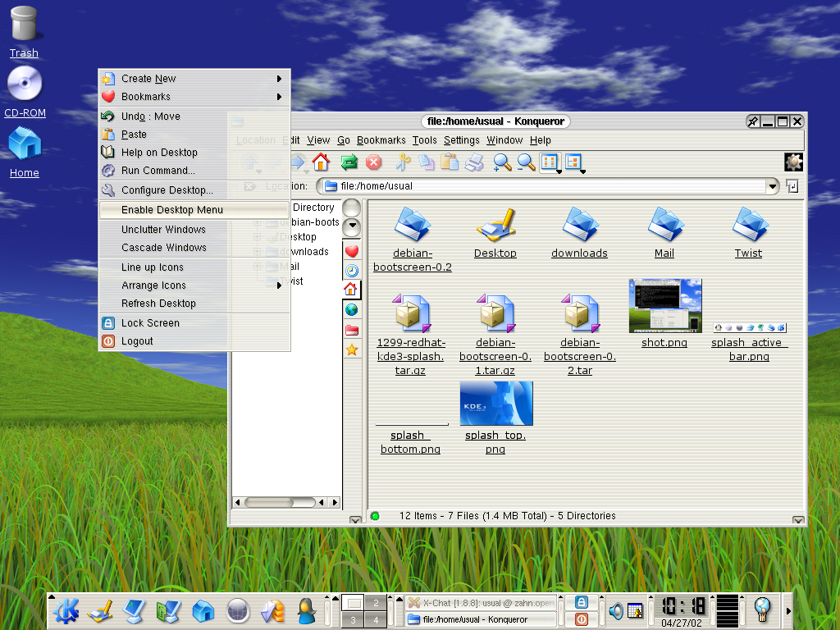
Task: Switch to virtual desktop 3 in pager
Action: (x=353, y=620)
